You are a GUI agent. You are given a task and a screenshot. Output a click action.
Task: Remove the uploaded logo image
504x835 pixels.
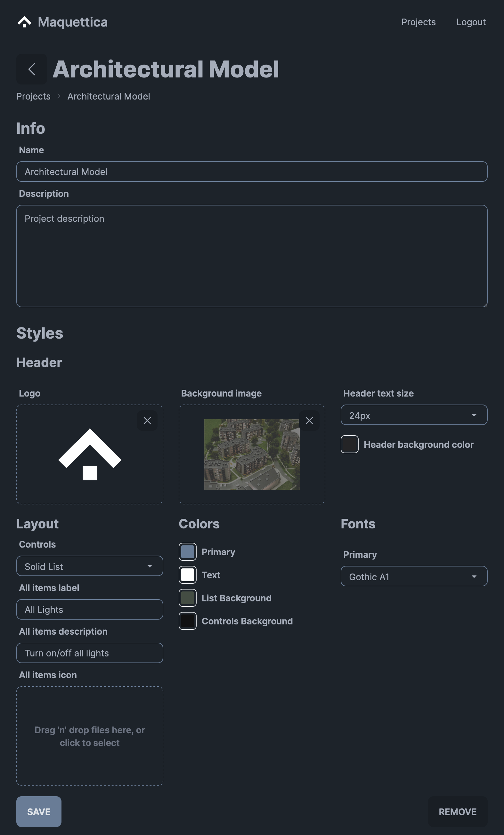click(x=147, y=421)
